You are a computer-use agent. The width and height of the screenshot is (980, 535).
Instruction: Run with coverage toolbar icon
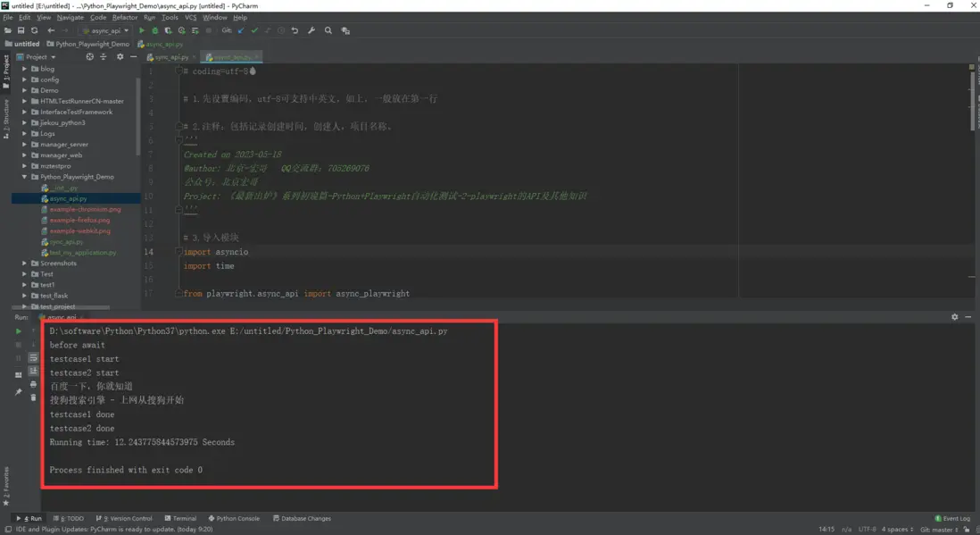coord(168,30)
